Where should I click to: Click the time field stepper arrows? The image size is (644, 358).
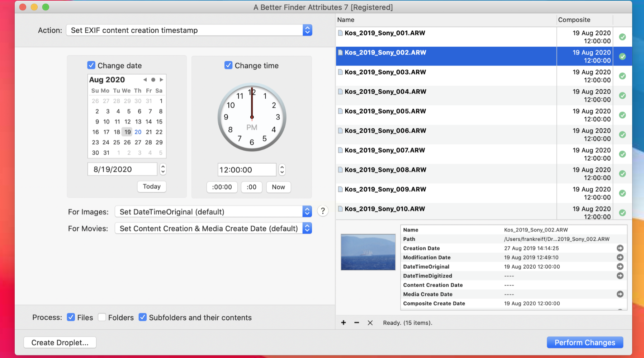point(282,170)
